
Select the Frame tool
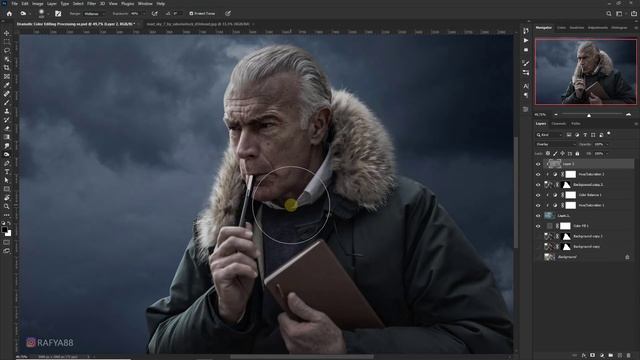coord(7,76)
